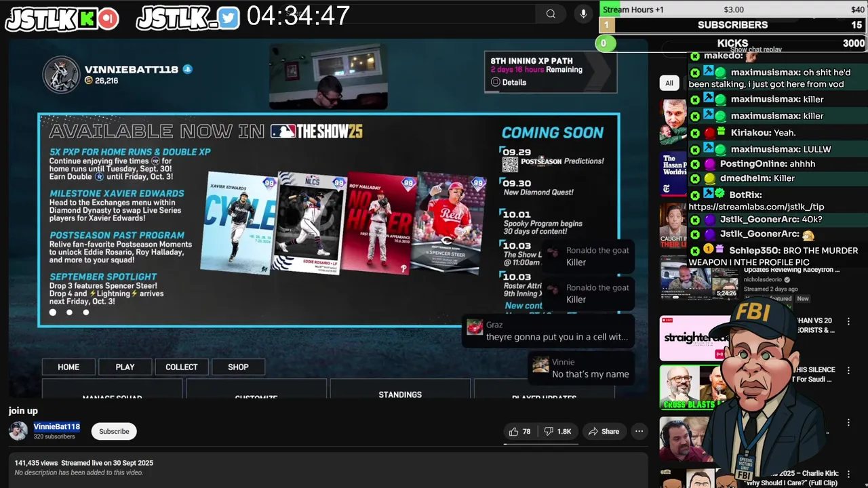
Task: Select the second news carousel dot
Action: coord(69,312)
